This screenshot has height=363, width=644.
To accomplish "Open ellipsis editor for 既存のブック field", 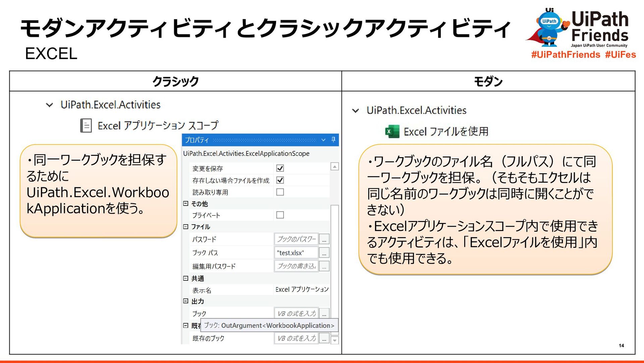I will click(x=324, y=338).
